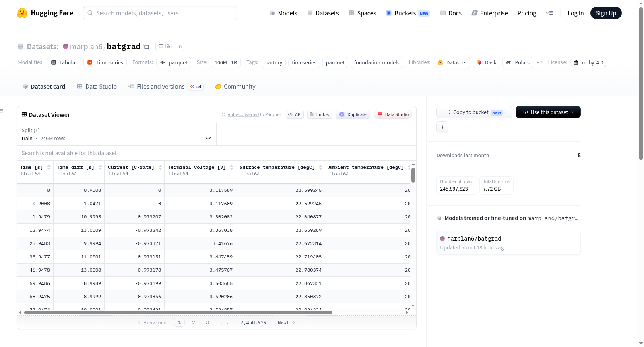
Task: Open the Community tab
Action: [x=235, y=87]
